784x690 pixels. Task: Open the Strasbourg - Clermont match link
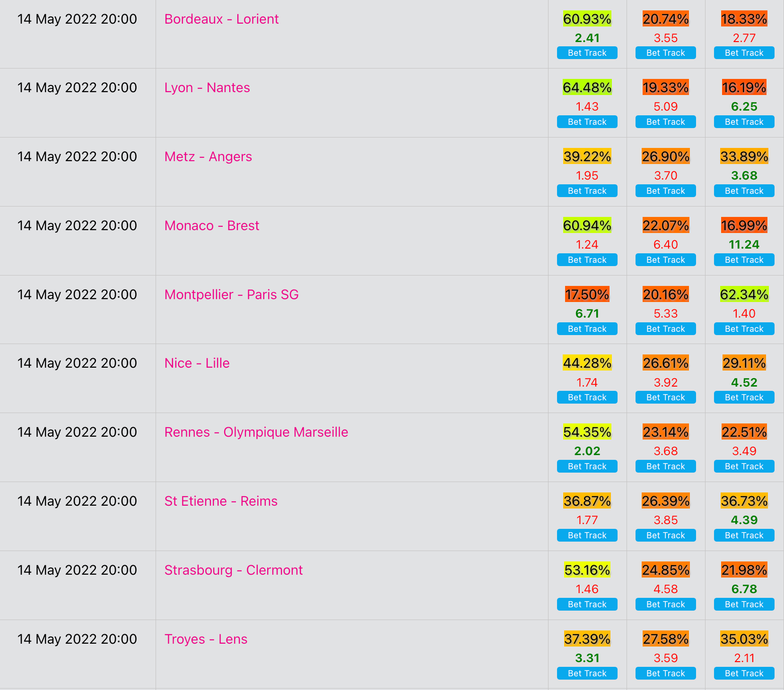[234, 570]
